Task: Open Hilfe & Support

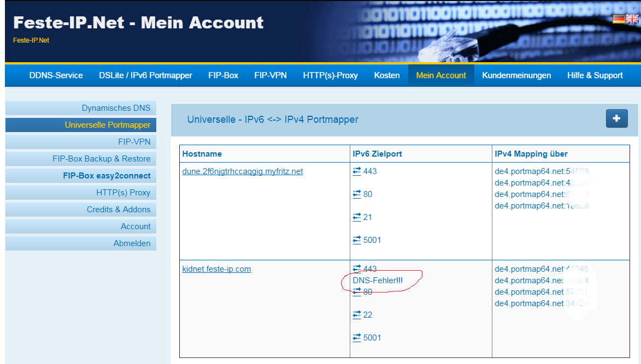Action: 595,75
